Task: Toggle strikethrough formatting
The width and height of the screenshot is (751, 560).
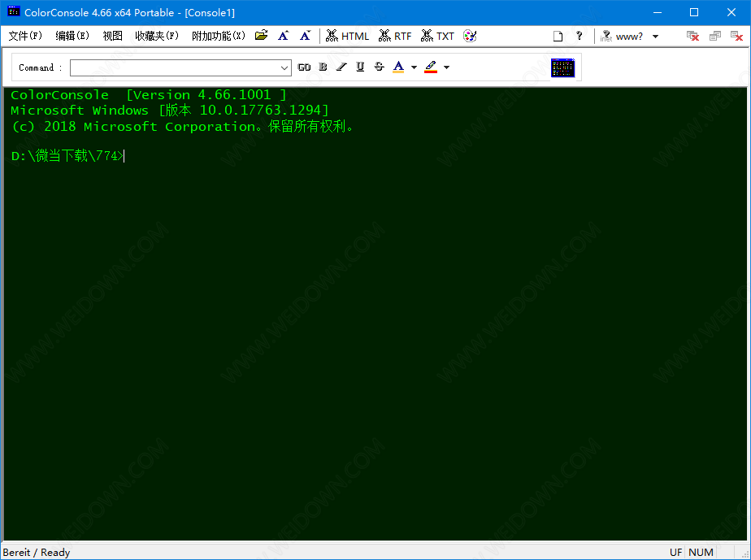Action: coord(380,67)
